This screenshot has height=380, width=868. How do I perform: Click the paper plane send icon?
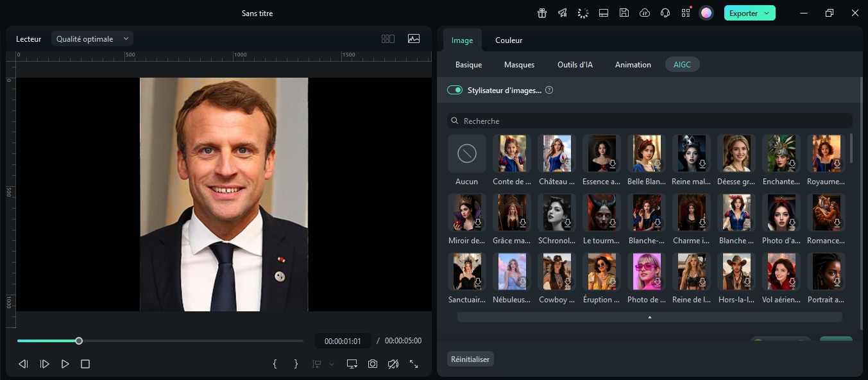563,13
